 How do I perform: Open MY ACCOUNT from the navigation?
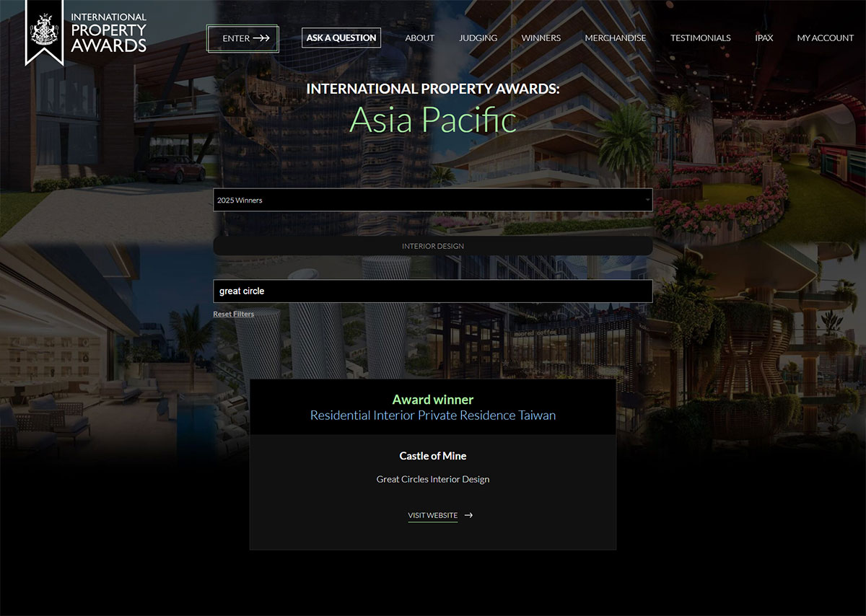click(x=825, y=38)
